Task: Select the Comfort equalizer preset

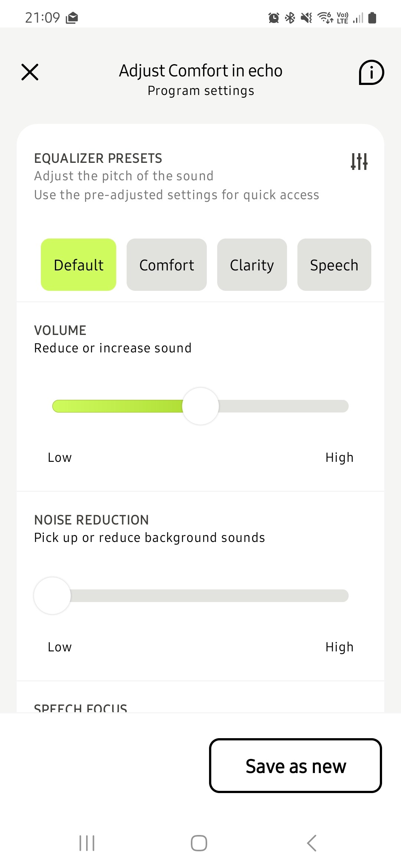Action: pos(167,265)
